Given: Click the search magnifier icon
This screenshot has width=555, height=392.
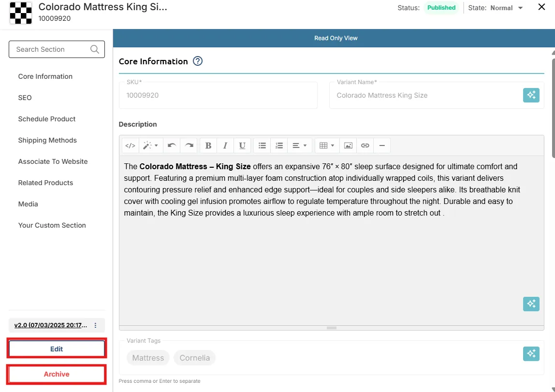Looking at the screenshot, I should coord(94,49).
